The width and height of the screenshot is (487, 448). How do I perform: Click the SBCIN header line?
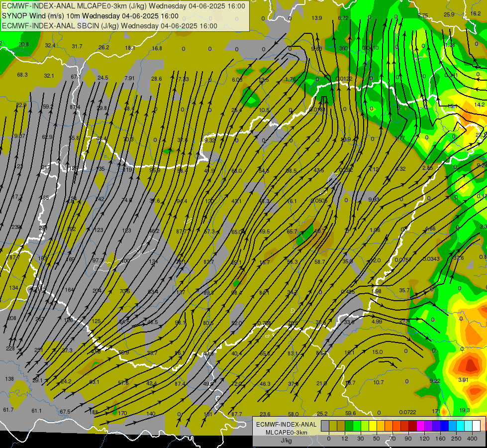coord(109,26)
